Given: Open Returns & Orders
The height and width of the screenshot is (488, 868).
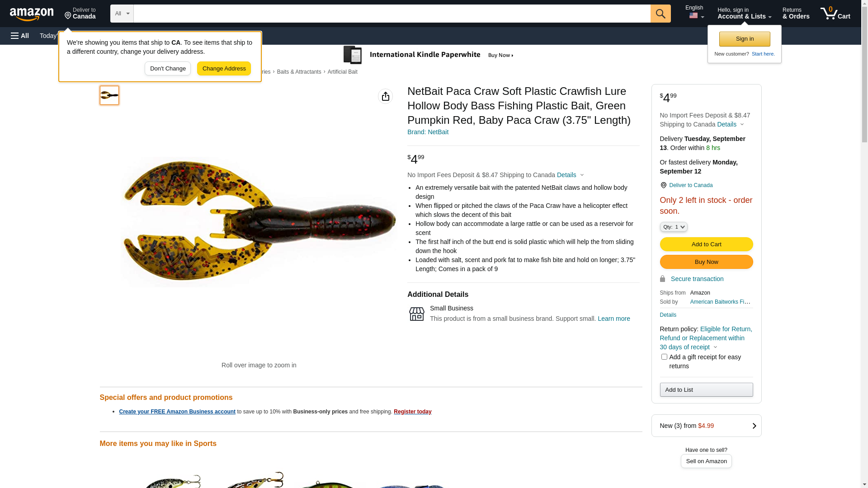Looking at the screenshot, I should point(796,14).
